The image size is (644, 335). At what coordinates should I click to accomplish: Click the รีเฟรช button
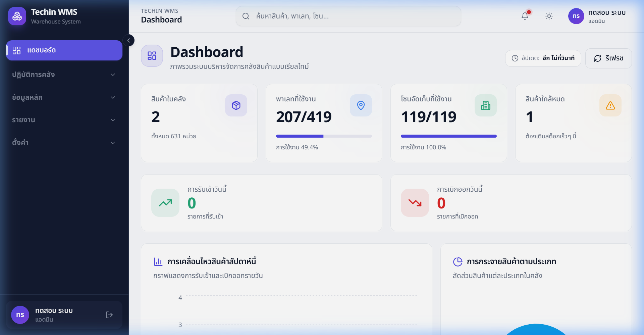608,58
